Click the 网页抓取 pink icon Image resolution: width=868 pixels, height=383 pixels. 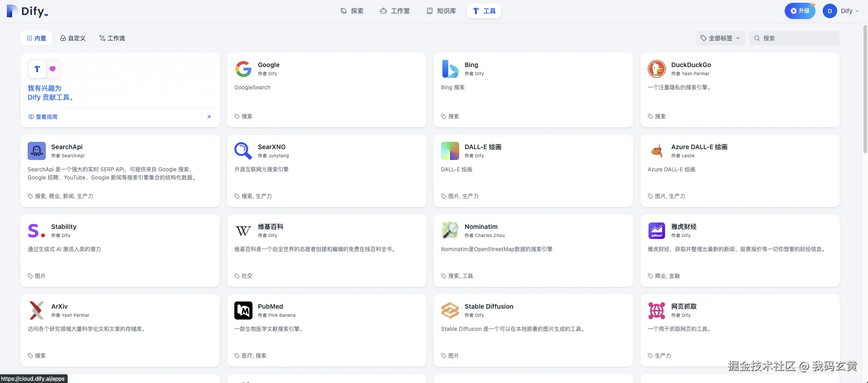click(x=657, y=310)
